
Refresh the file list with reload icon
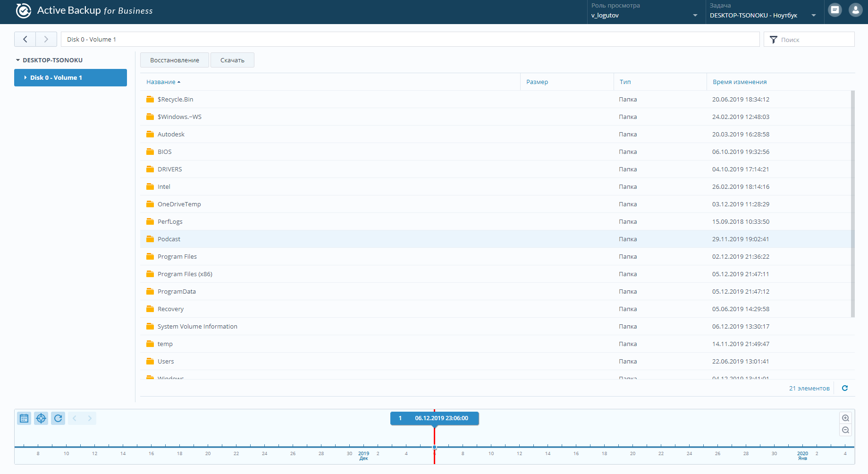pos(845,388)
